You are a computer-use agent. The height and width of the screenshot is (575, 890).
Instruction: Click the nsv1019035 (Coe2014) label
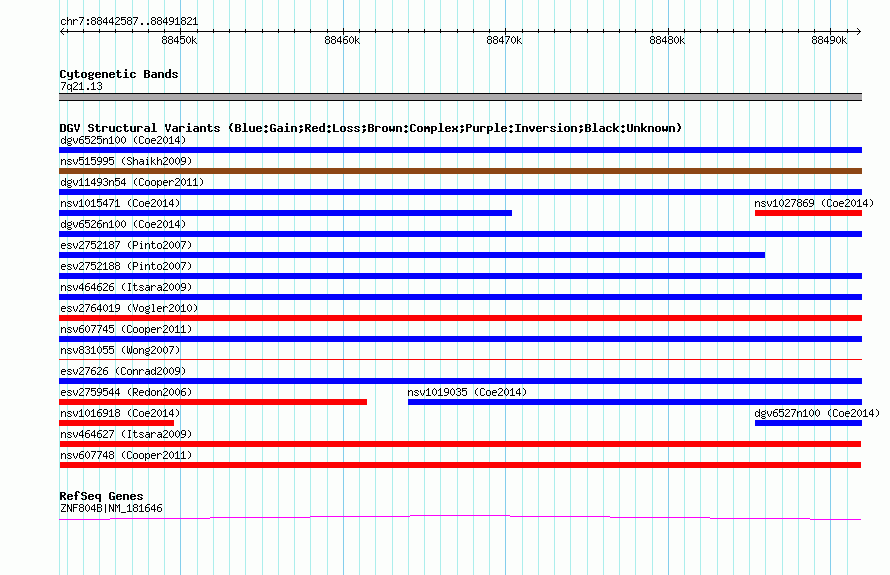coord(467,392)
